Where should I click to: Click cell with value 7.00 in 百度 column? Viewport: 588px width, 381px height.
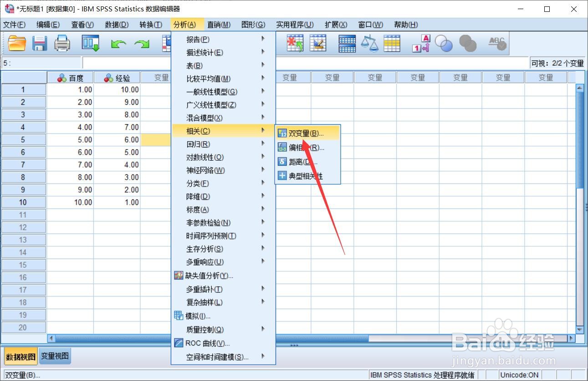[x=71, y=165]
